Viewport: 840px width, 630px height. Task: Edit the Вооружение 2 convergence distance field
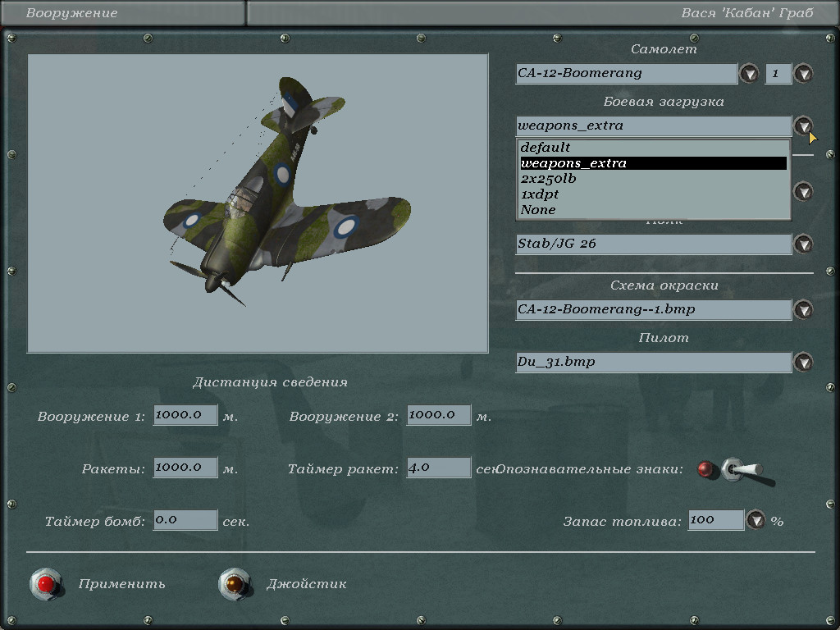click(x=439, y=415)
